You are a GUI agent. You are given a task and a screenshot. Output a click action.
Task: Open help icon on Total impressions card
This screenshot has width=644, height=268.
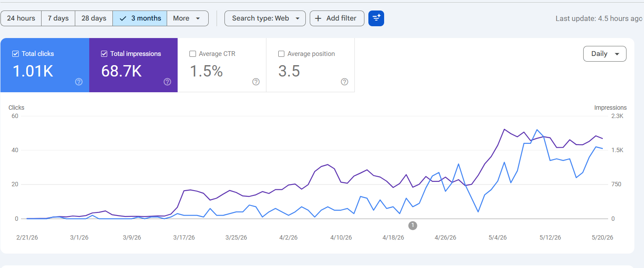pos(167,82)
